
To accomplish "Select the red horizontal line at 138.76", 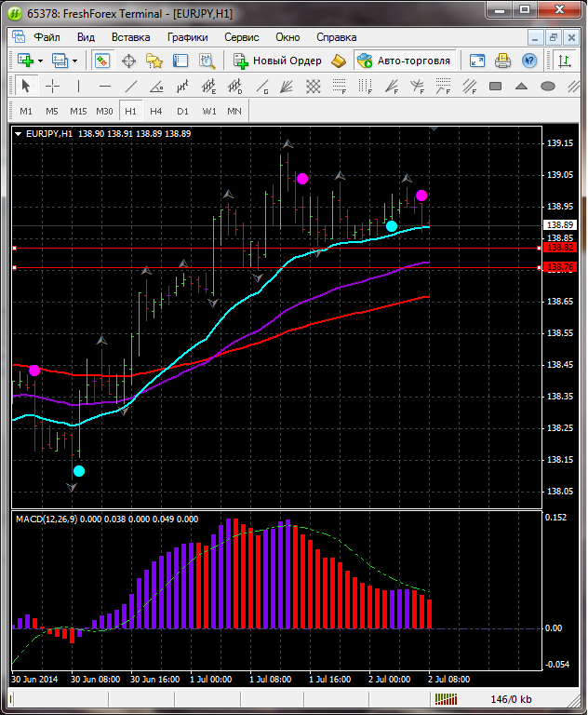I will (x=277, y=268).
